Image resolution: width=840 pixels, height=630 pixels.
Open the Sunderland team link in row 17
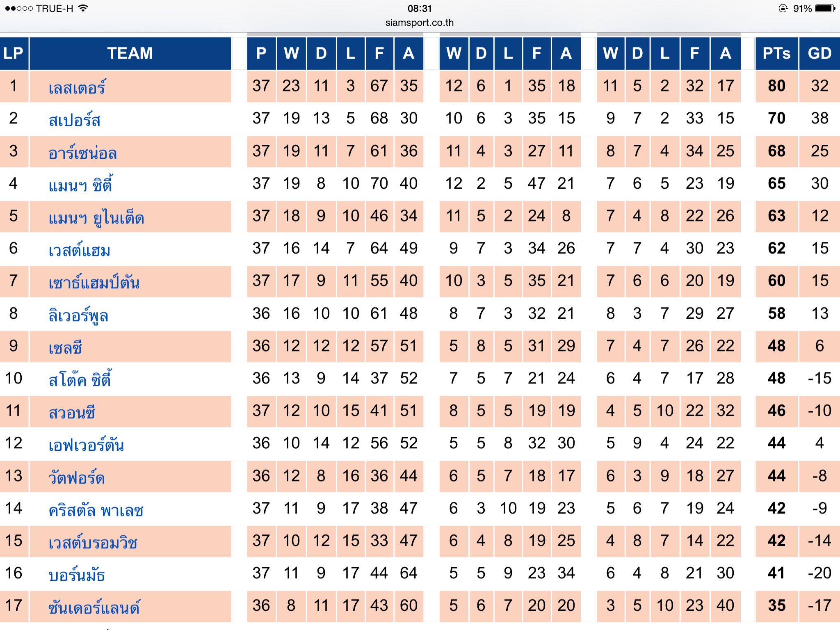[94, 607]
